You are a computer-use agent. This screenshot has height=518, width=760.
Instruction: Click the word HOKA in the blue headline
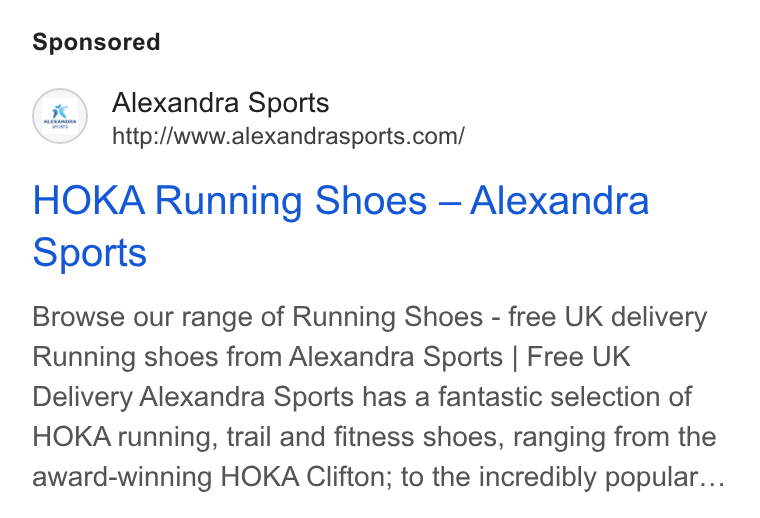[89, 201]
